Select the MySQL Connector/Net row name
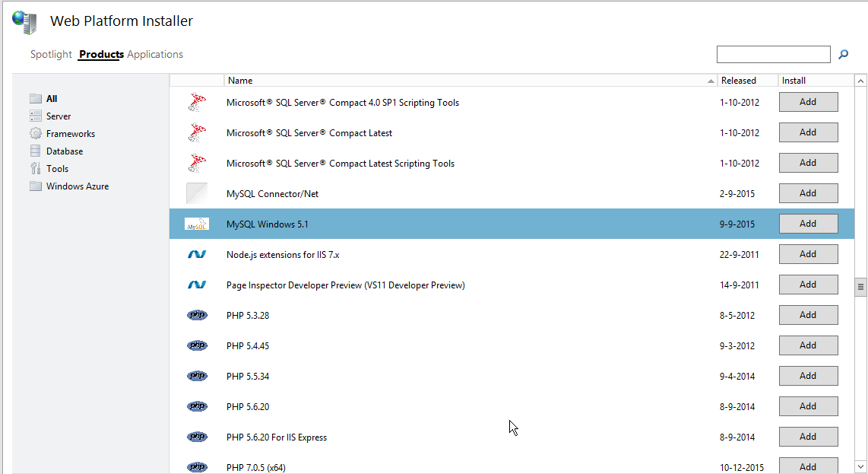 point(272,194)
